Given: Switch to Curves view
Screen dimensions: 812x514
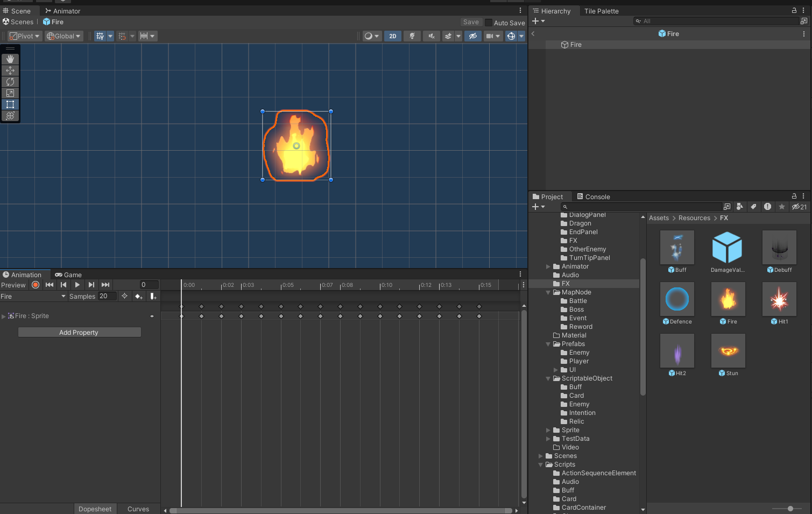Looking at the screenshot, I should point(138,509).
